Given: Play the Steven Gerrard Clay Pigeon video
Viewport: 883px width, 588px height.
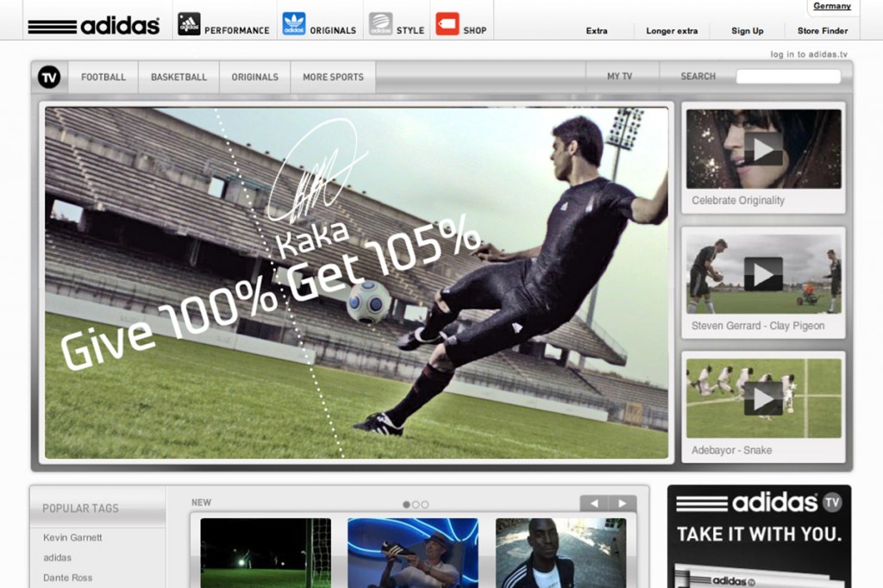Looking at the screenshot, I should coord(763,274).
